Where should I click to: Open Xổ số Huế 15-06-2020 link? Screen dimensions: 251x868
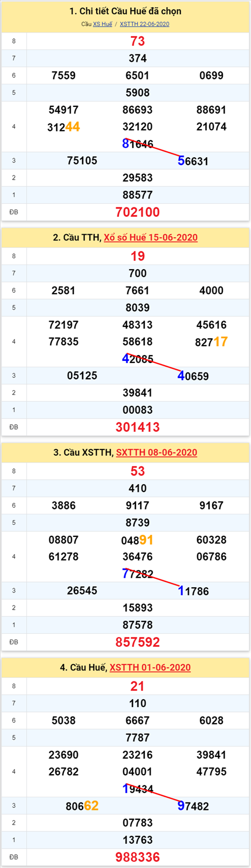point(151,237)
